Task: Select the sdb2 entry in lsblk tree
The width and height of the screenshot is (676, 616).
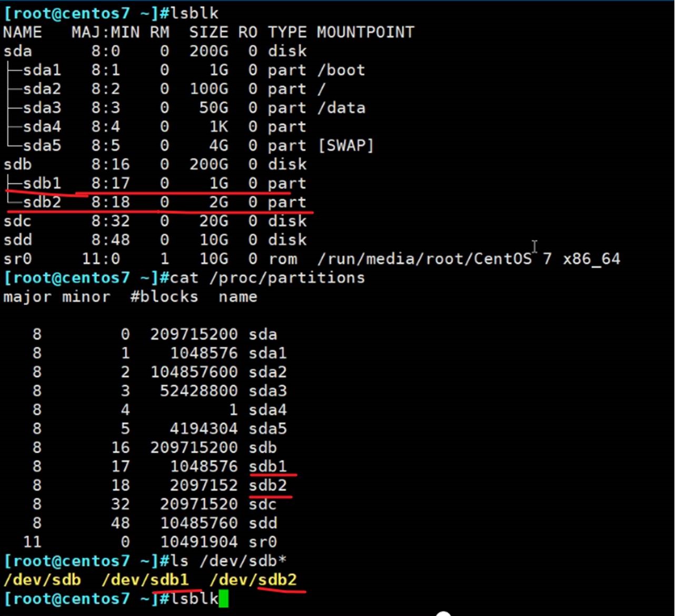Action: point(42,202)
